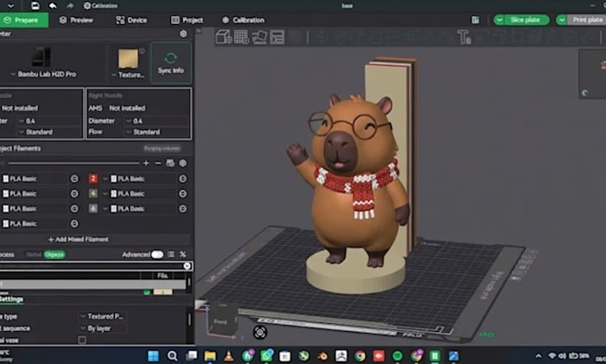Switch to the Project tab
Viewport: 606px width, 364px height.
(x=187, y=20)
